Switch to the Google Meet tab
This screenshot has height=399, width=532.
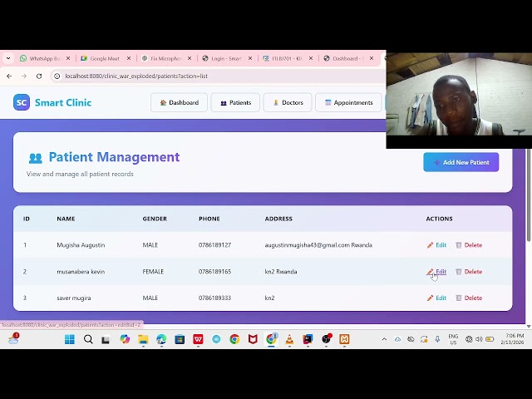[x=106, y=58]
